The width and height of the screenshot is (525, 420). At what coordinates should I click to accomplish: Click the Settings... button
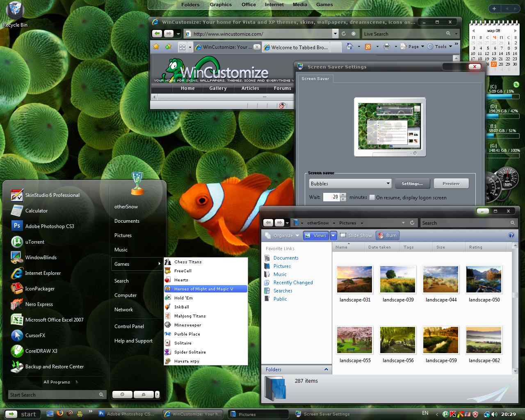(412, 183)
